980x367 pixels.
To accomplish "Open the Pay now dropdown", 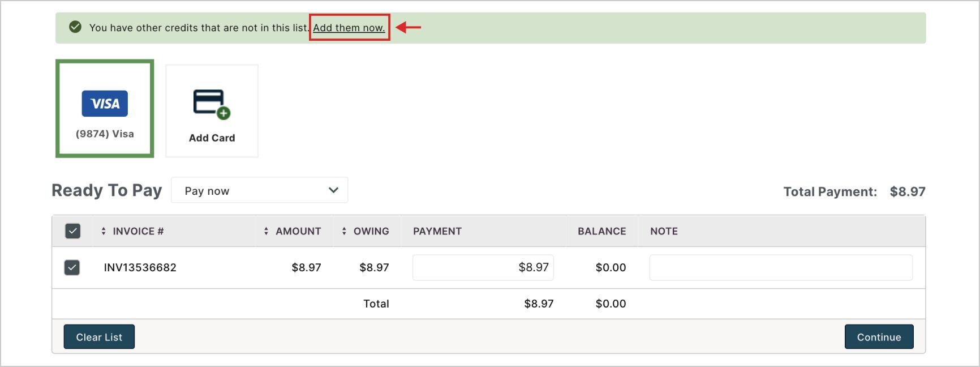I will 259,190.
